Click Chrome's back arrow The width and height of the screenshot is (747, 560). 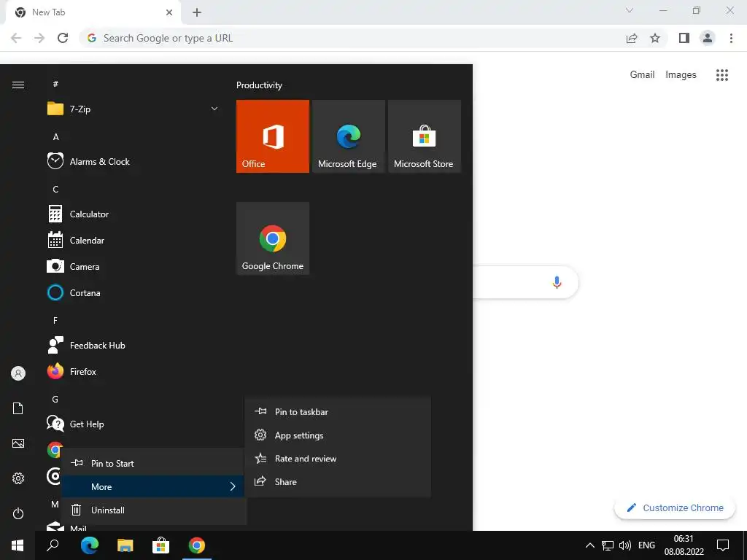click(x=16, y=38)
